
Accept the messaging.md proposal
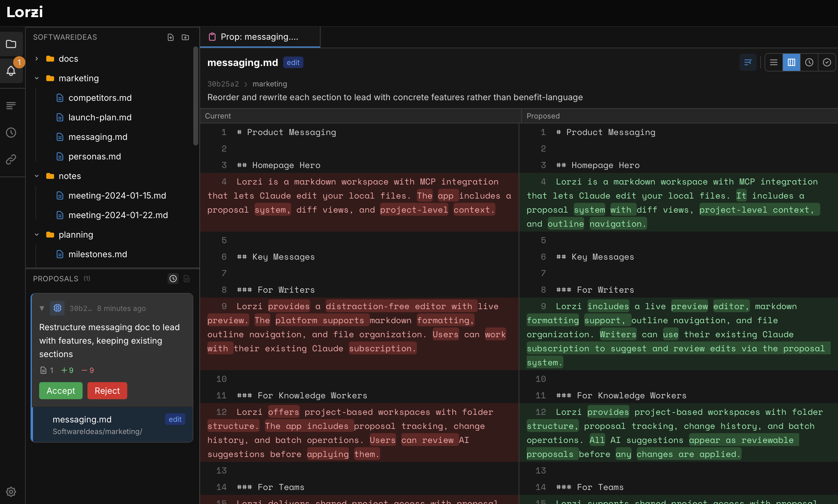[61, 391]
